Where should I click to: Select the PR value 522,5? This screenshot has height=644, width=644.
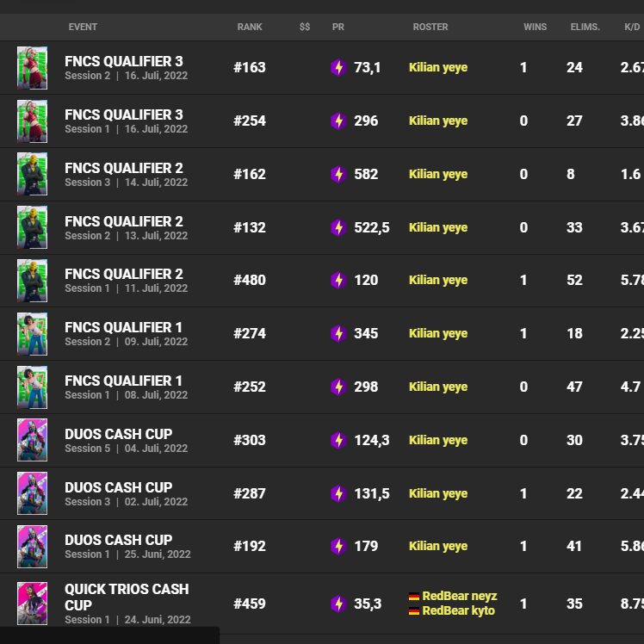pos(372,227)
